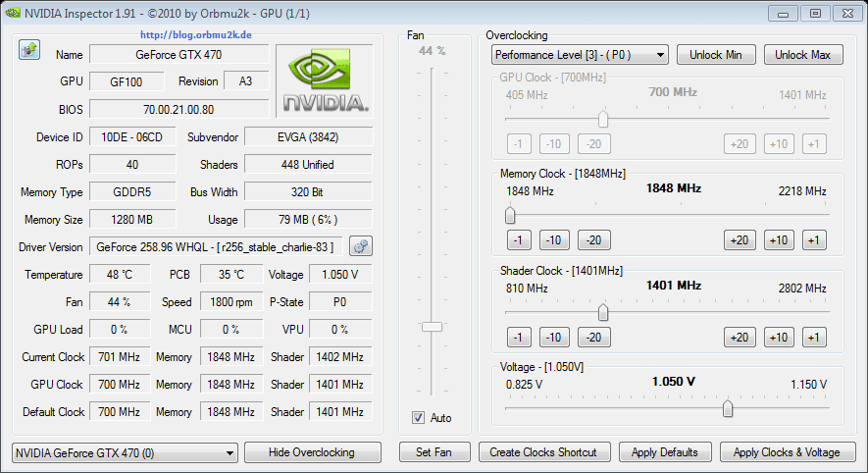Click the Current Clock 701 MHz value

coord(120,356)
